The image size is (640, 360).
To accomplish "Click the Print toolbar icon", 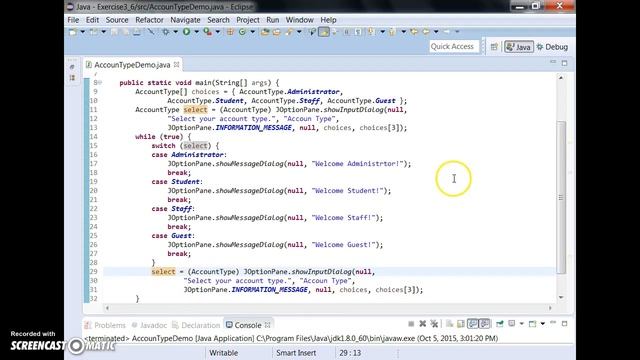I will tap(137, 32).
